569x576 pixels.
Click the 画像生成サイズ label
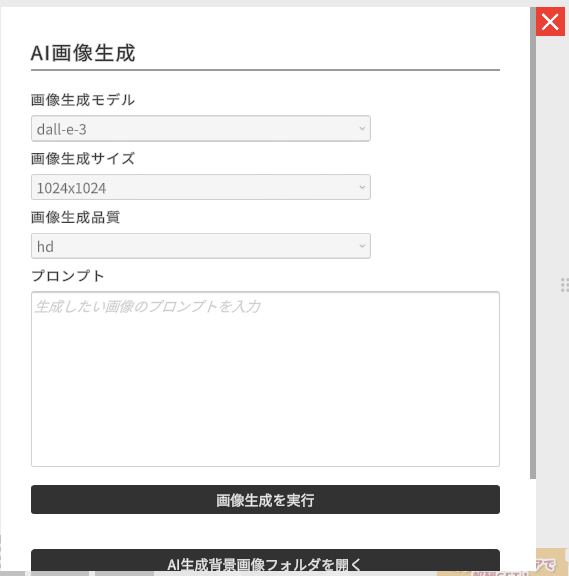83,159
